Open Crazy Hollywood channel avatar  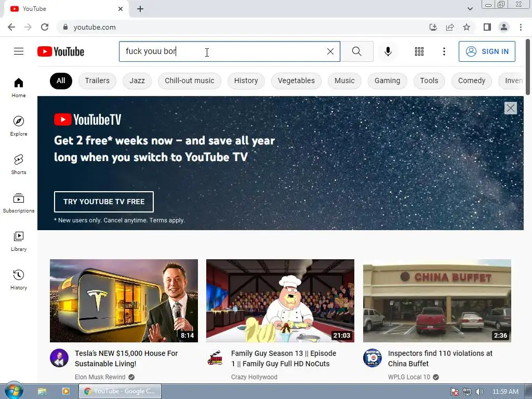click(x=216, y=358)
